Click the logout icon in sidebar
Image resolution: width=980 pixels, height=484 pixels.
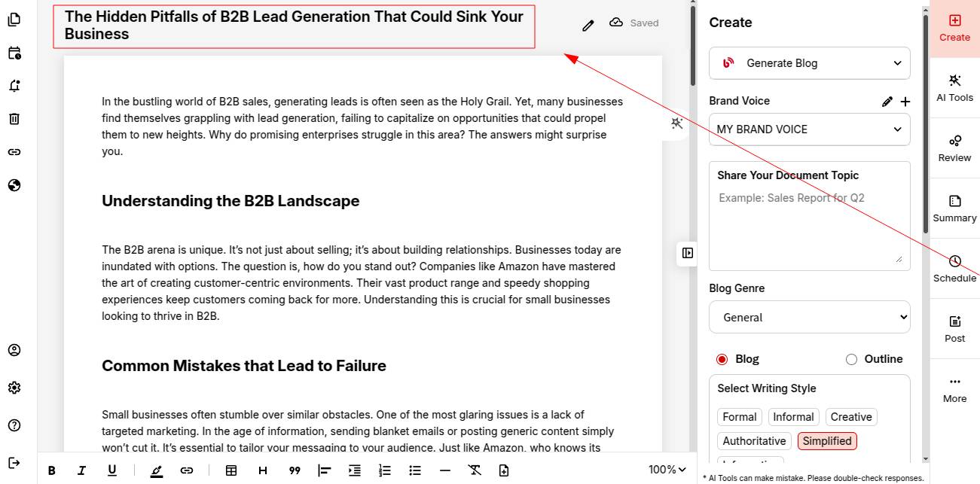(14, 462)
